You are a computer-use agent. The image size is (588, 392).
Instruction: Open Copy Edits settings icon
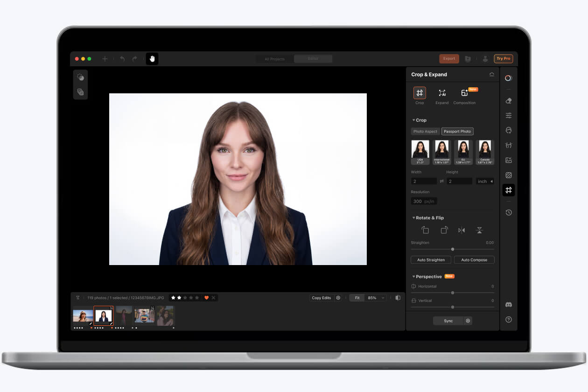point(338,298)
